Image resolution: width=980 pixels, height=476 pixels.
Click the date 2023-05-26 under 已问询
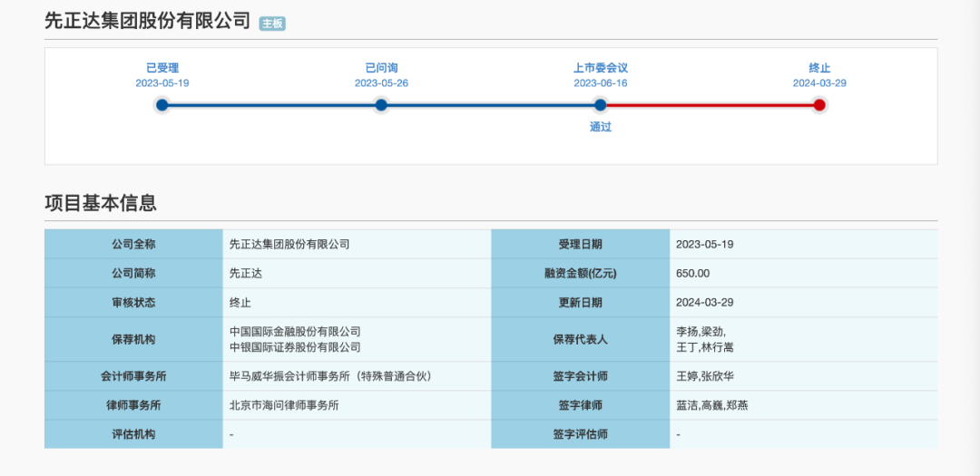pyautogui.click(x=381, y=83)
